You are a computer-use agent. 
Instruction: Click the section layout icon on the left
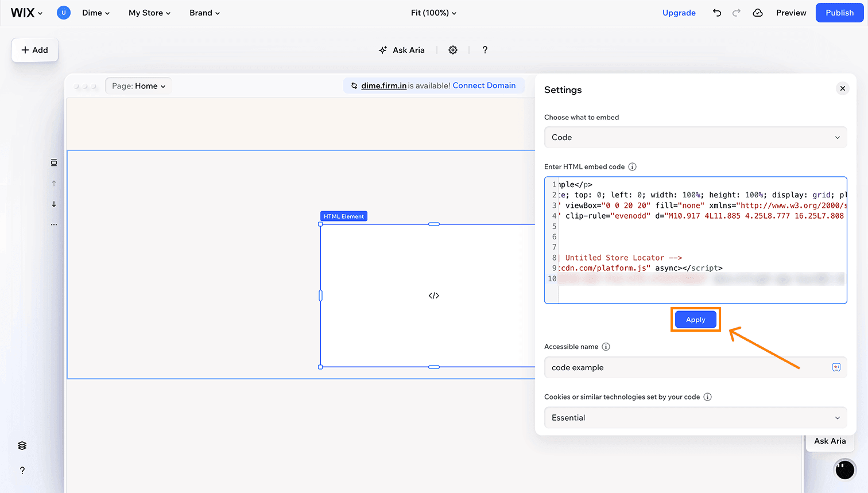54,163
